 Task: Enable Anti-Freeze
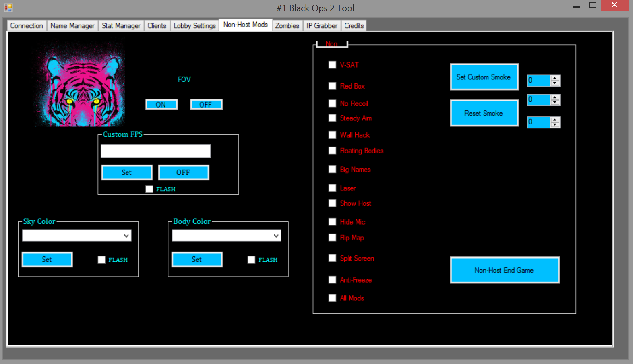332,280
